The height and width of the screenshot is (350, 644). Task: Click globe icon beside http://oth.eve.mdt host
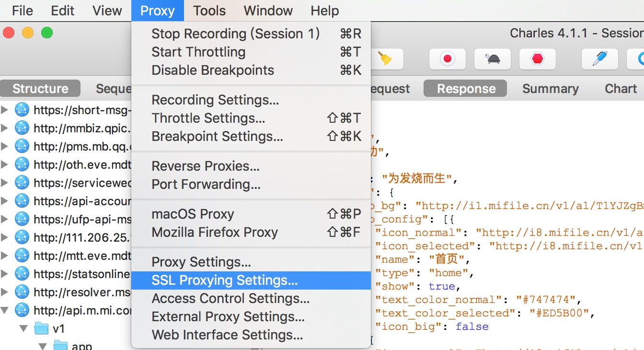[22, 165]
